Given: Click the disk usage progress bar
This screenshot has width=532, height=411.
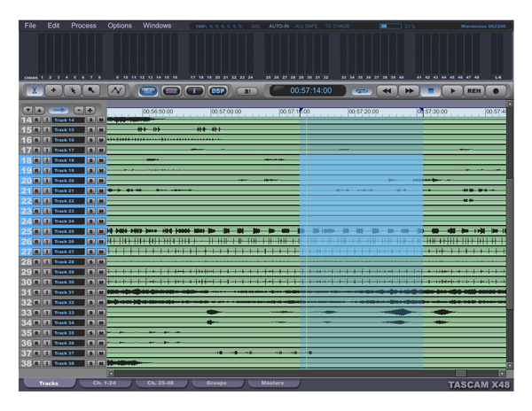Looking at the screenshot, I should pos(390,26).
